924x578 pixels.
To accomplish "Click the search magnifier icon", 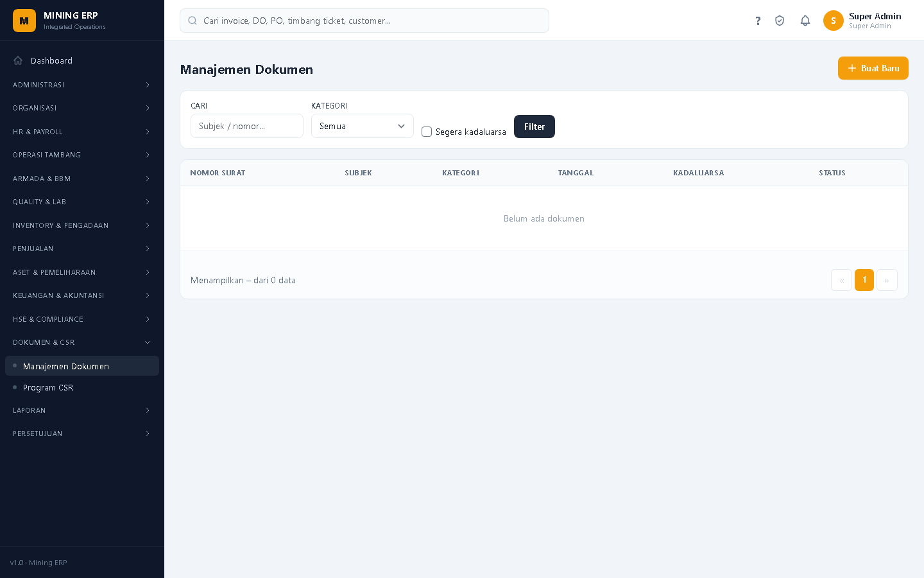I will click(x=193, y=21).
